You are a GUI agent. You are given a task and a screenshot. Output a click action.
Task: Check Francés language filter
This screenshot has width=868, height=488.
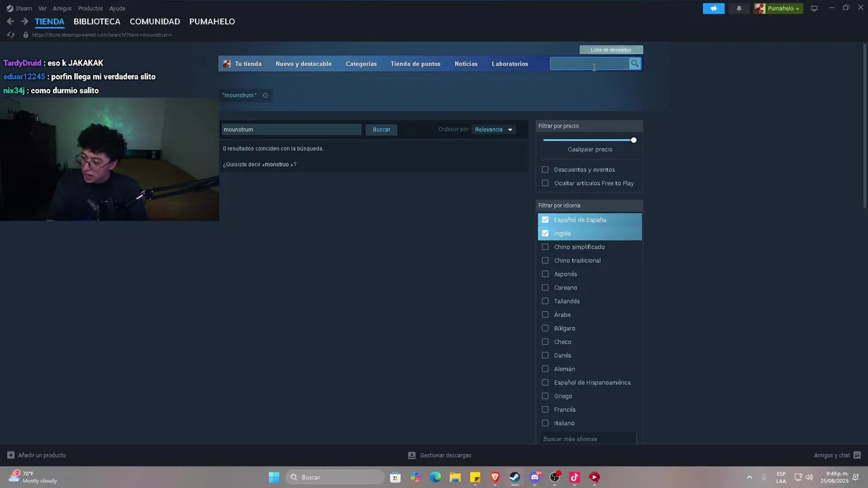(x=545, y=409)
